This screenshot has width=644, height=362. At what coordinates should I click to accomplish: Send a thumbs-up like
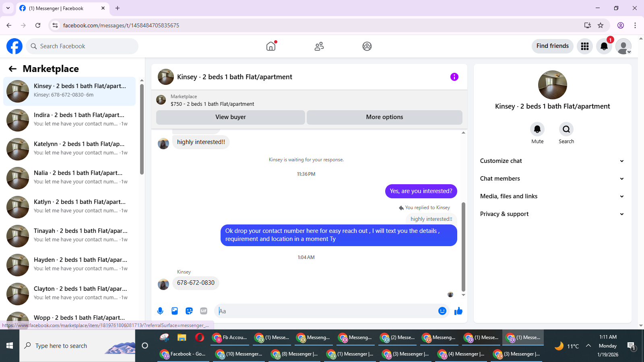[458, 311]
